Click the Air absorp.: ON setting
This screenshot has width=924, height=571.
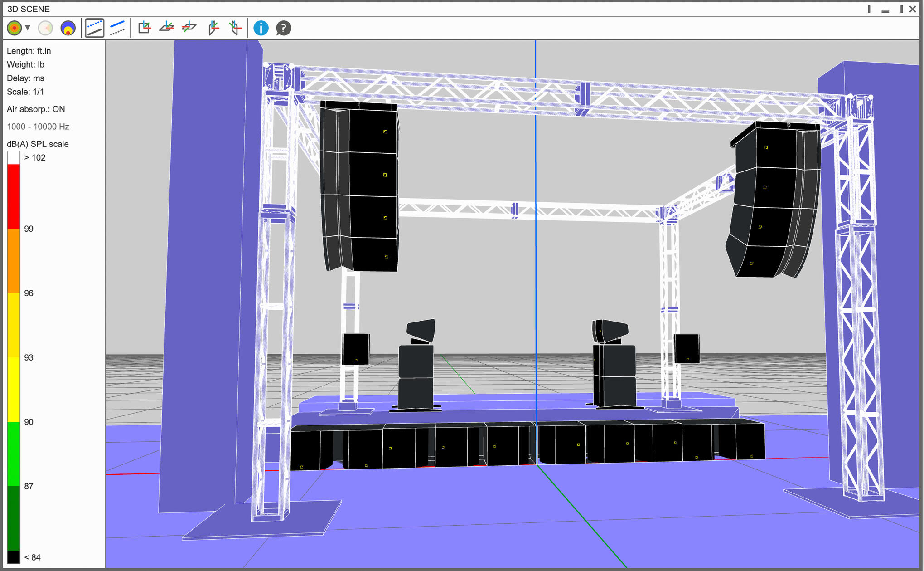coord(36,109)
